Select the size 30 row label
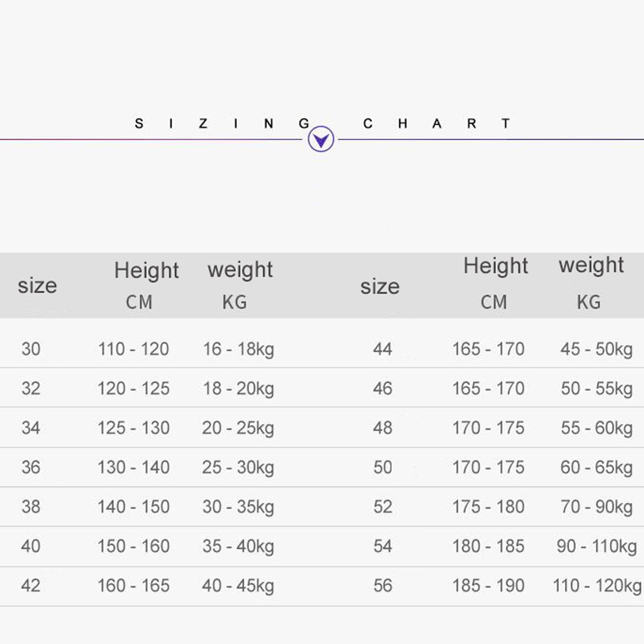Screen dimensions: 644x644 [31, 349]
